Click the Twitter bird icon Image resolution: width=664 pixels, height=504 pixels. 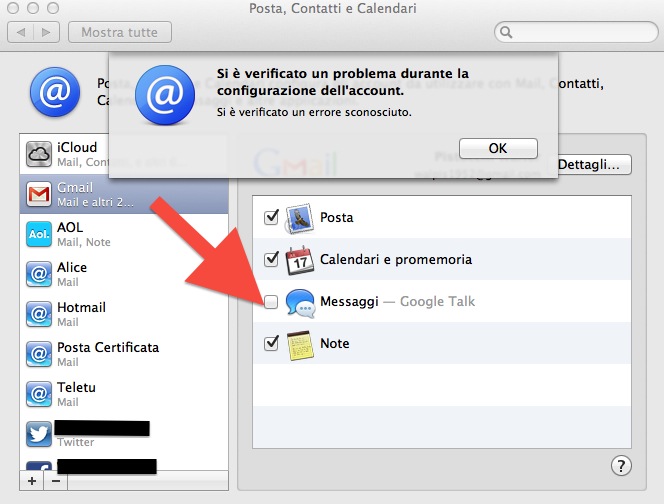pos(39,434)
